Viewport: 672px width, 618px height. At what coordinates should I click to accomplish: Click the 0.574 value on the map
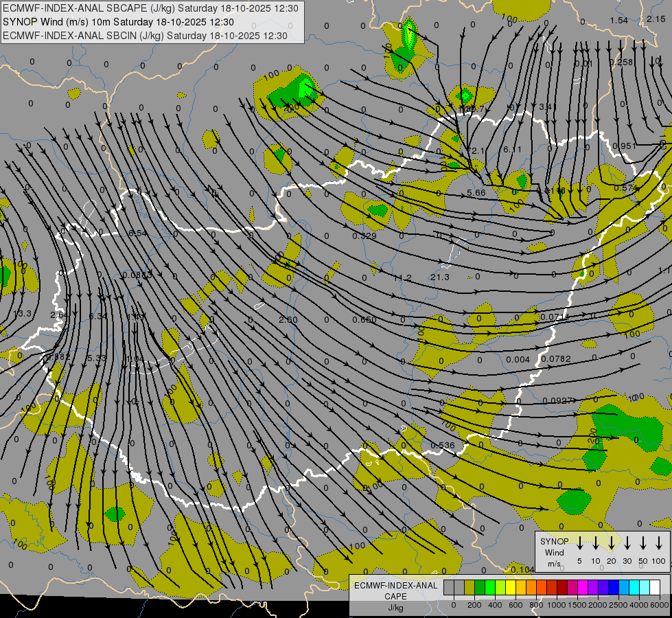coord(626,188)
